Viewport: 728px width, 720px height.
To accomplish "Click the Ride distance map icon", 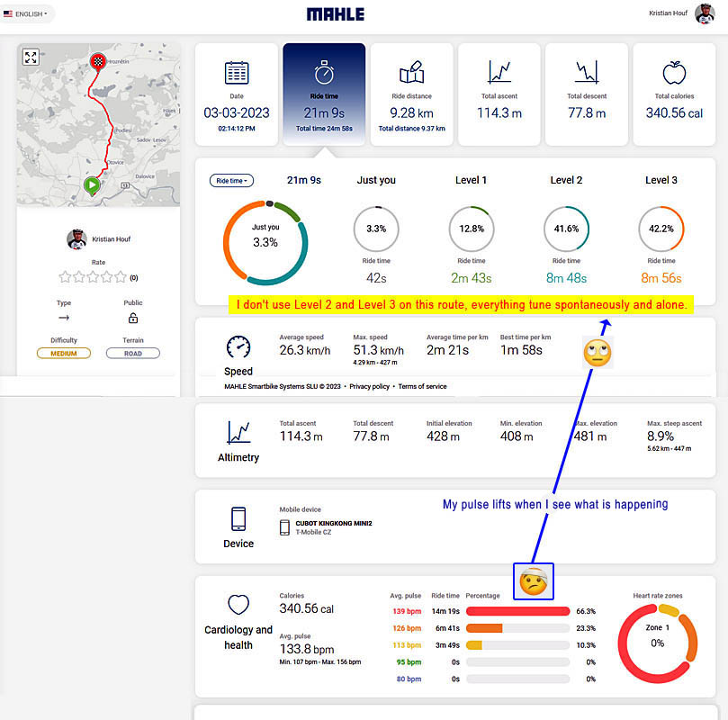I will point(411,72).
